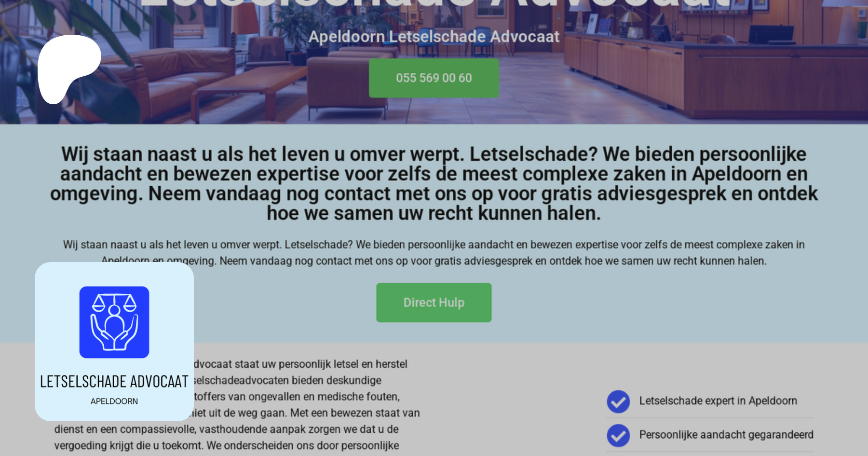Click the LETSELSCHADE ADVOCAAT logo text
The height and width of the screenshot is (456, 868).
[x=114, y=381]
